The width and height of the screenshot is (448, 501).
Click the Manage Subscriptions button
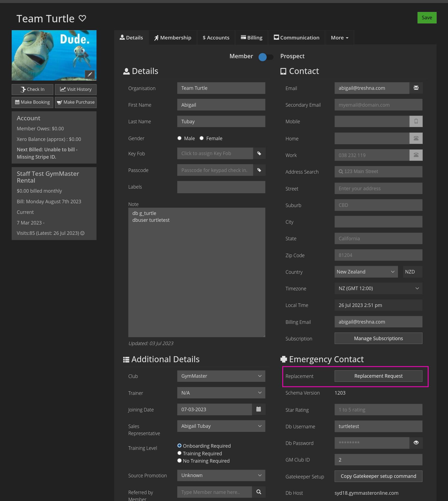click(x=378, y=338)
